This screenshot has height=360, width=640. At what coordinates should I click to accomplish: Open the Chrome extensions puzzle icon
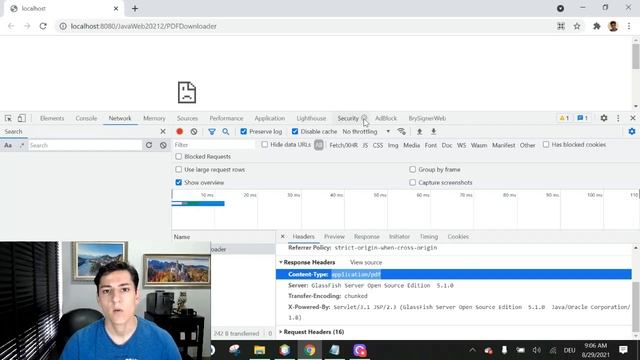click(596, 26)
